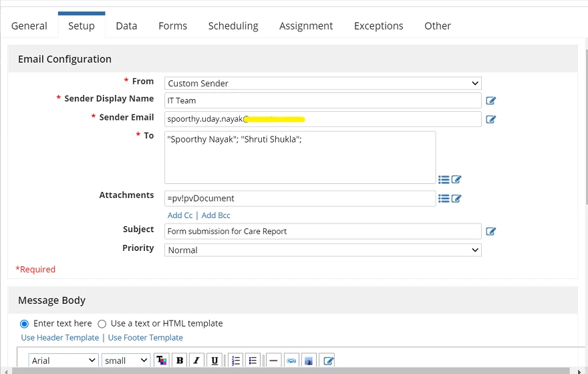The width and height of the screenshot is (588, 374).
Task: Open expression editor for Subject field
Action: [491, 231]
